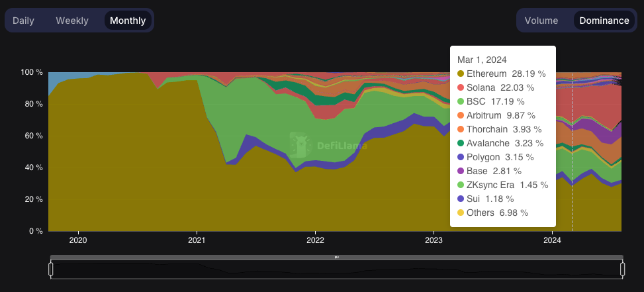This screenshot has width=644, height=292.
Task: Choose the Monthly interval
Action: (x=128, y=21)
